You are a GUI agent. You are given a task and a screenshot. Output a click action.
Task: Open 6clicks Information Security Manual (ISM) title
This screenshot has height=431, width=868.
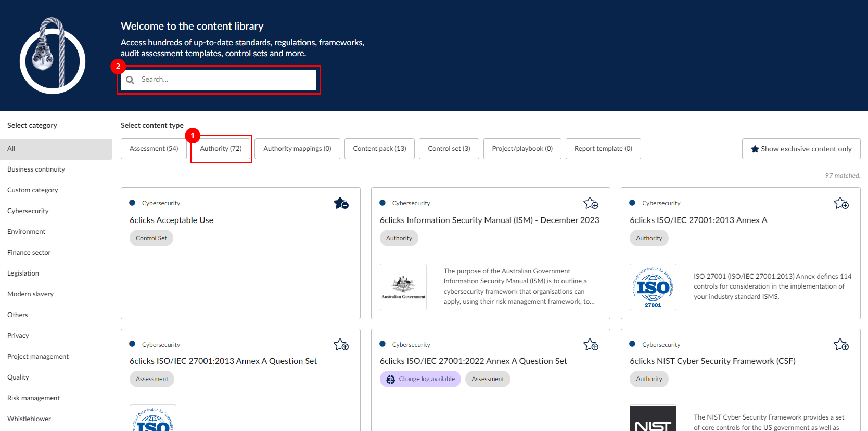(x=489, y=220)
